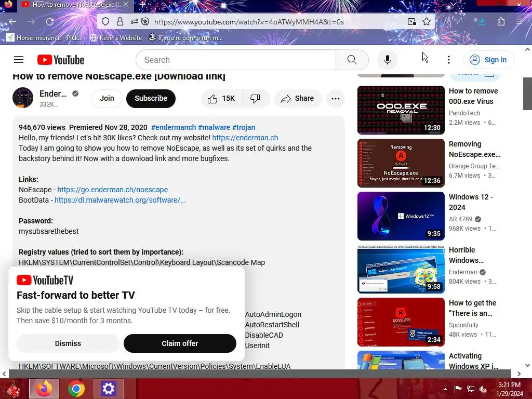Click the #endermanch hashtag
This screenshot has width=532, height=399.
[x=174, y=127]
